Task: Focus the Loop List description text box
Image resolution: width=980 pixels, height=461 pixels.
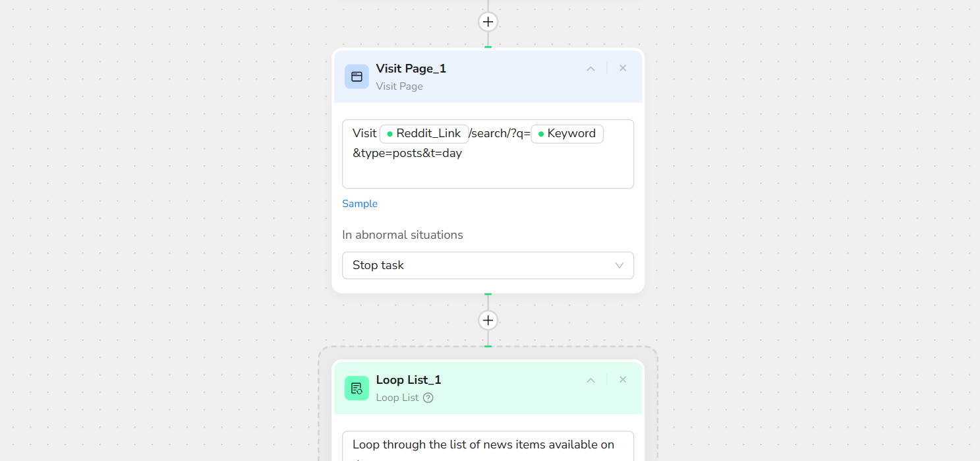Action: click(488, 445)
